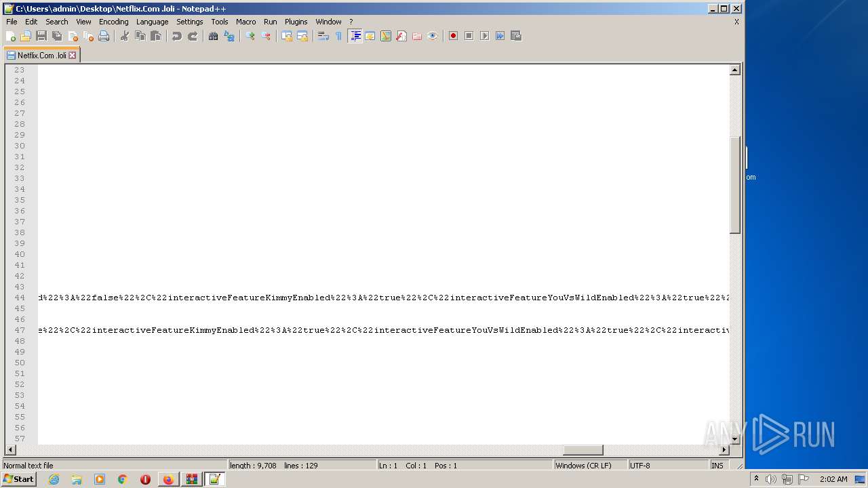Screen dimensions: 868x488
Task: Open Folder as Workspace icon
Action: coord(417,36)
